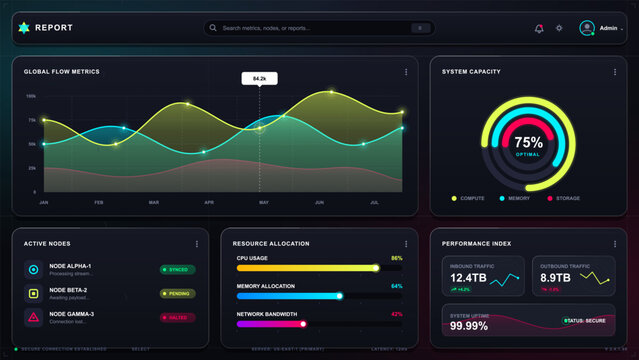Image resolution: width=639 pixels, height=360 pixels.
Task: Click the MAR axis label
Action: (x=154, y=202)
